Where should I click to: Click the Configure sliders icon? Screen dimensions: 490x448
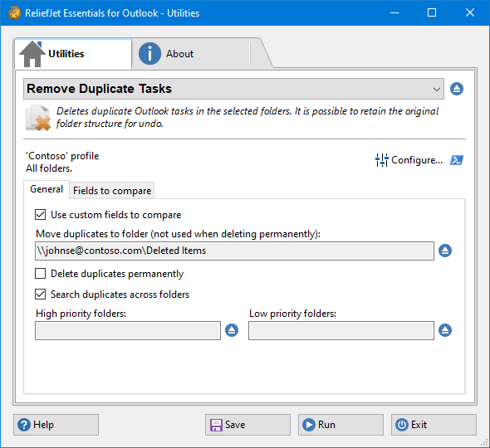pyautogui.click(x=382, y=160)
